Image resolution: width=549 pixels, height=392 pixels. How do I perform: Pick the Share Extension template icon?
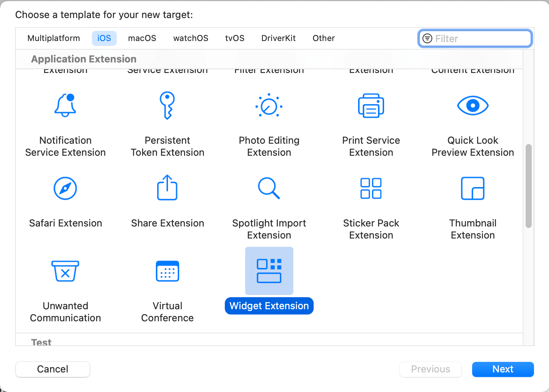pyautogui.click(x=167, y=188)
